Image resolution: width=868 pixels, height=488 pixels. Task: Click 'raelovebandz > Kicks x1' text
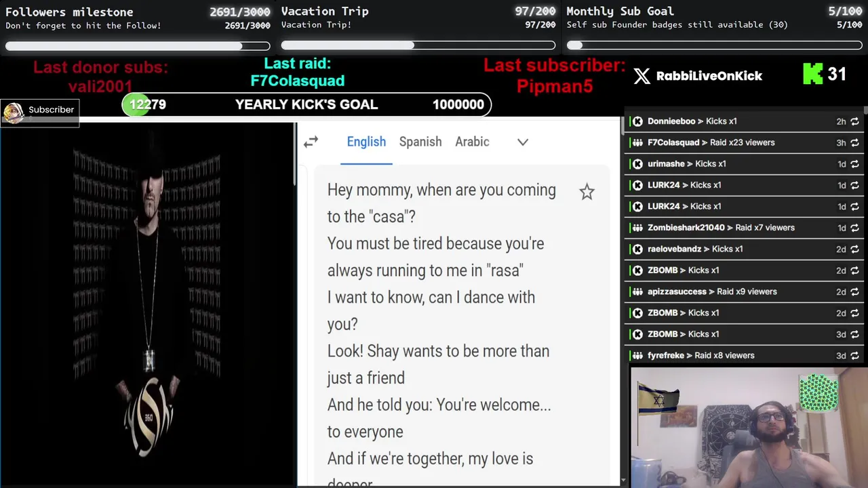tap(695, 249)
